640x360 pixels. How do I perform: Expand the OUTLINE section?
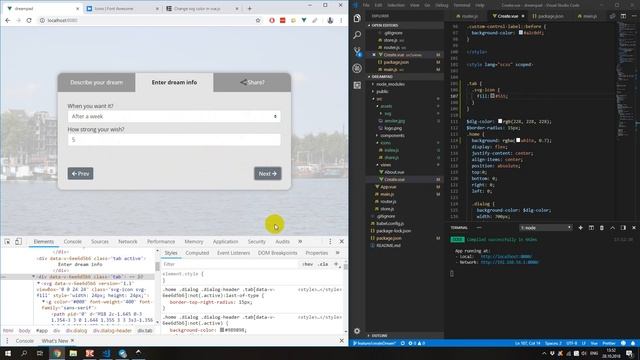coord(379,336)
